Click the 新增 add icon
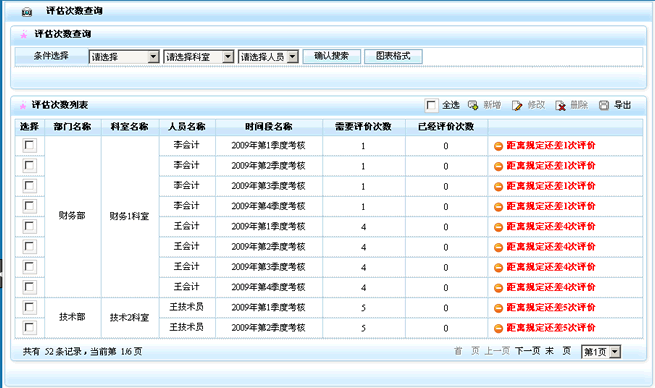Viewport: 655px width, 388px height. (x=472, y=105)
